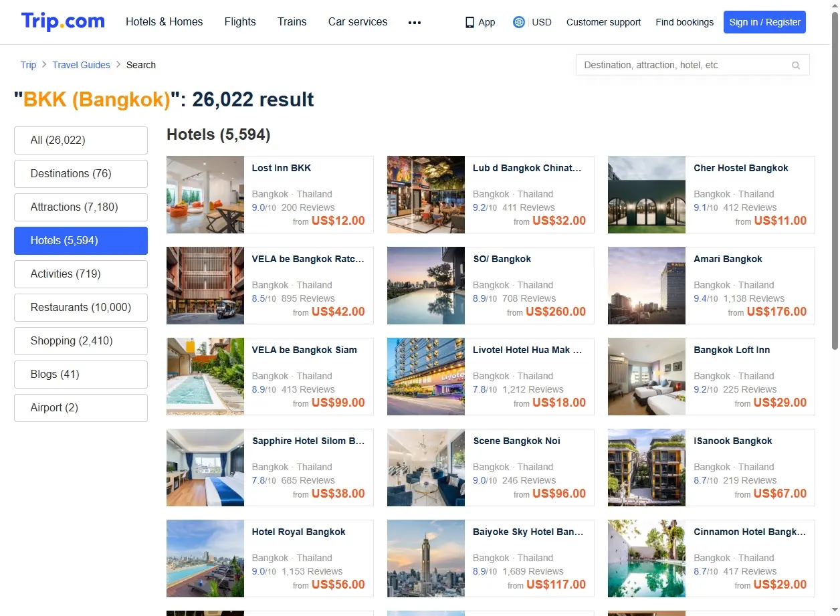
Task: Click 1,689 Reviews on Baiyoke Sky
Action: [533, 571]
